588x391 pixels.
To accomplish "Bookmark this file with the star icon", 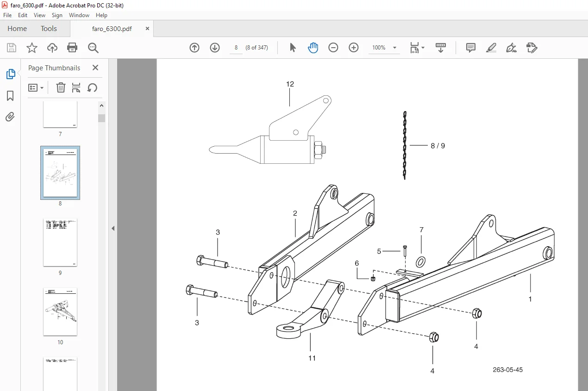I will point(32,48).
